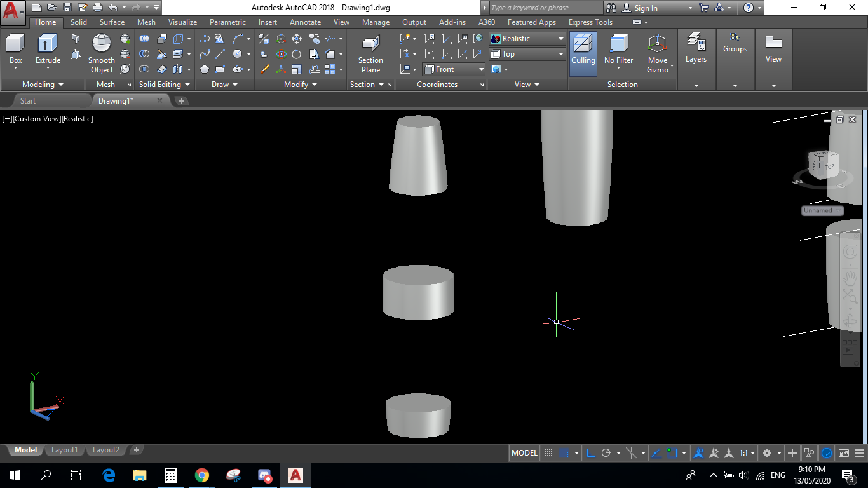Expand the Modify panel

click(301, 85)
